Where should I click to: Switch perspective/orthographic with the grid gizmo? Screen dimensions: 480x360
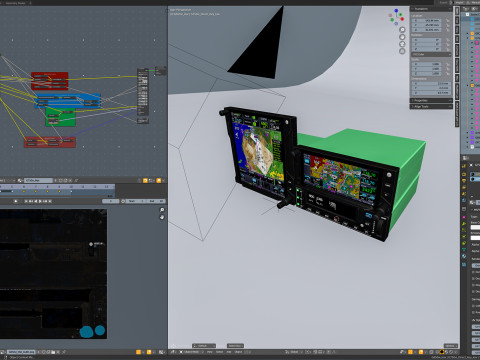coord(402,51)
